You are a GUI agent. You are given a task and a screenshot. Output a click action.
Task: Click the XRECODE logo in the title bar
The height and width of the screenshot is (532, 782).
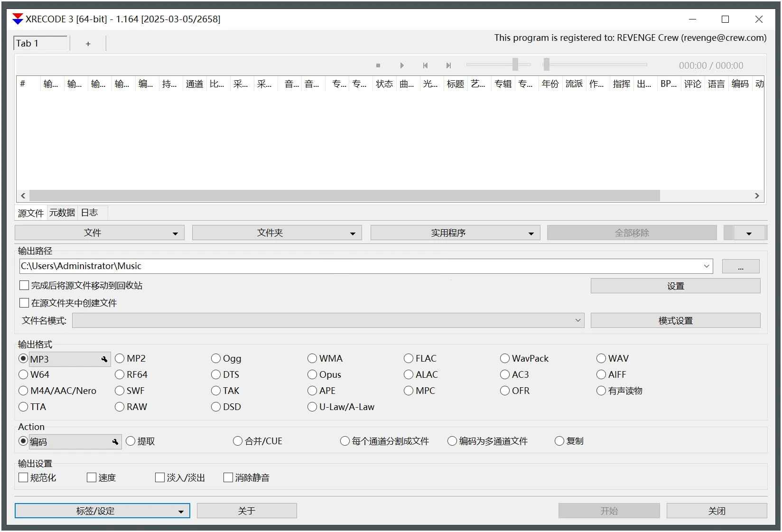coord(17,19)
